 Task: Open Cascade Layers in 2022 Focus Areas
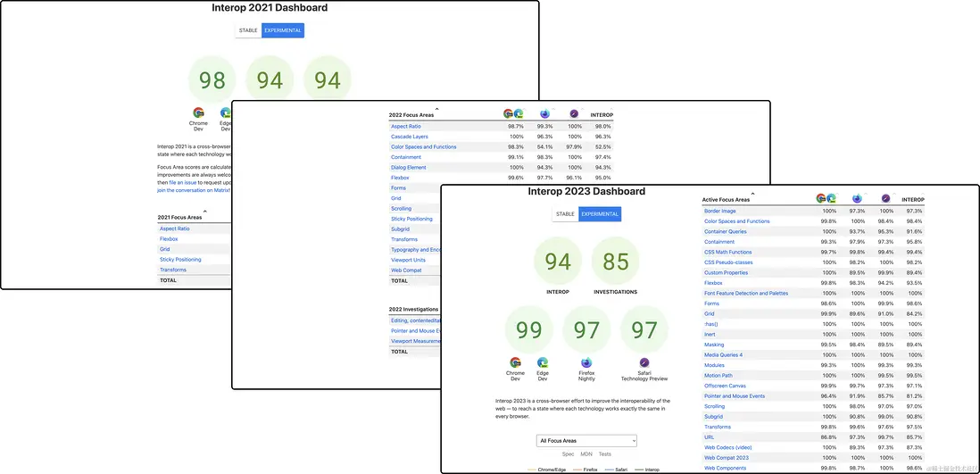(x=410, y=137)
